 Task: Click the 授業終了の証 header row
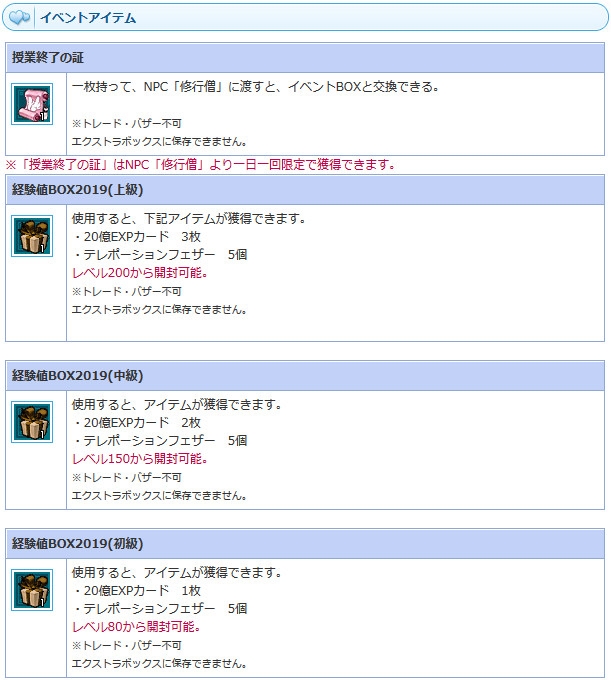coord(305,58)
